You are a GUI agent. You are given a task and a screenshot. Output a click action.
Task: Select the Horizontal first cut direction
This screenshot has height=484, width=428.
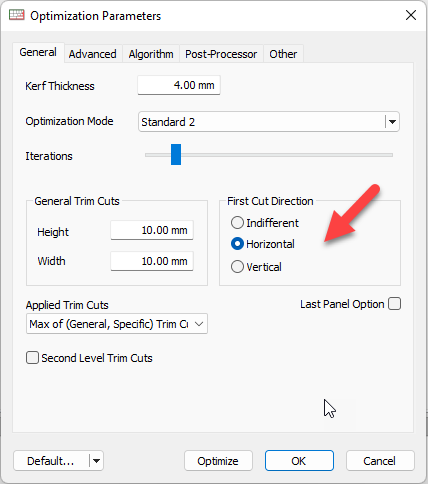coord(237,244)
